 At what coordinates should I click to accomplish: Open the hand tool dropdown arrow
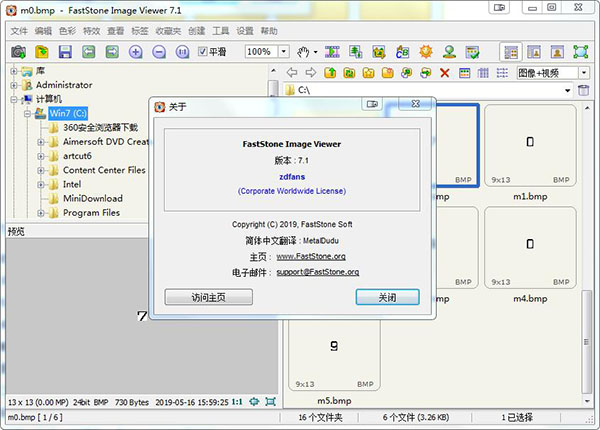pos(315,52)
